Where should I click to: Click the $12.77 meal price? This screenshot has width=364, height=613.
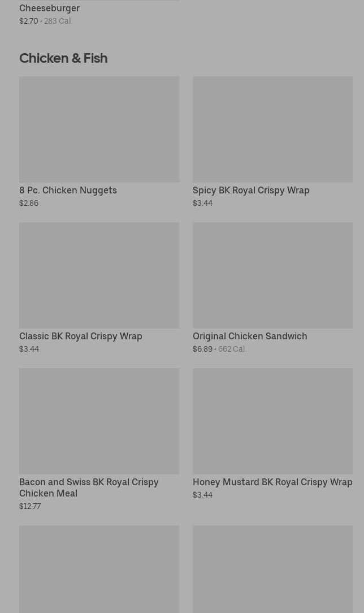coord(30,506)
